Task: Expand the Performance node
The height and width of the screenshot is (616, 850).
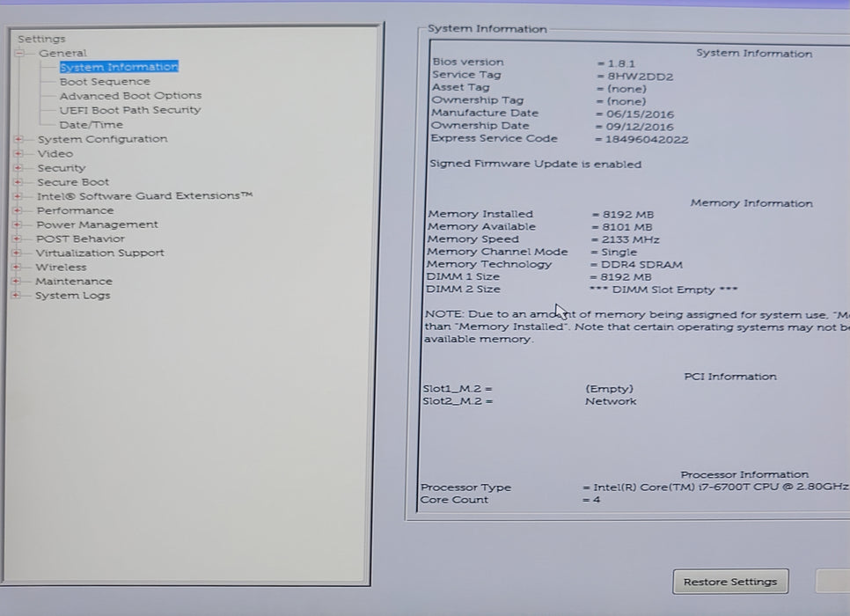Action: pos(18,210)
